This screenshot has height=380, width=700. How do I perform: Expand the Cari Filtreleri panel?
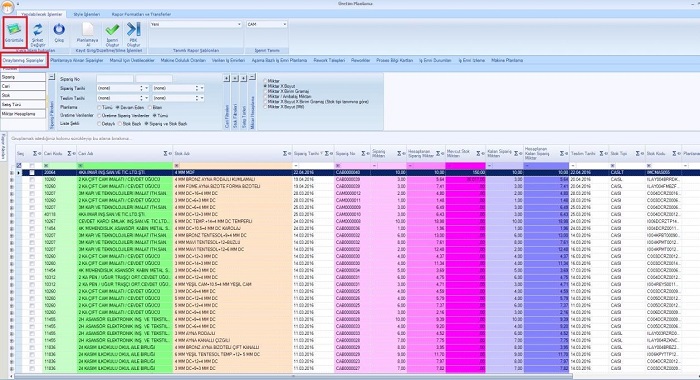click(x=227, y=78)
